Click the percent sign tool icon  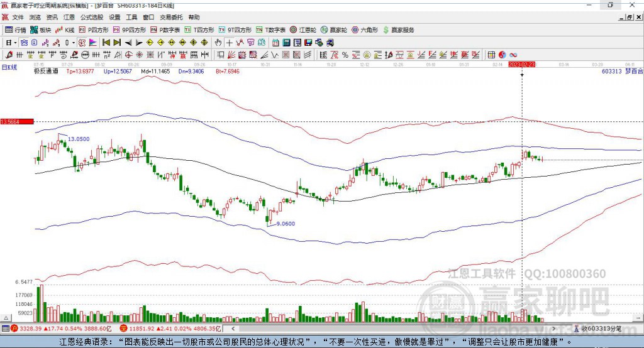point(345,55)
